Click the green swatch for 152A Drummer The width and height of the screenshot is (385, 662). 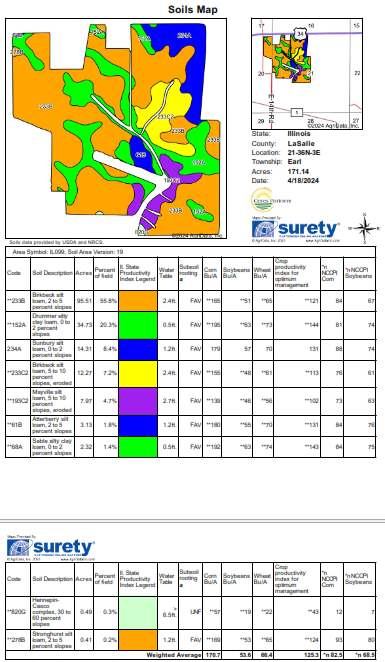138,325
